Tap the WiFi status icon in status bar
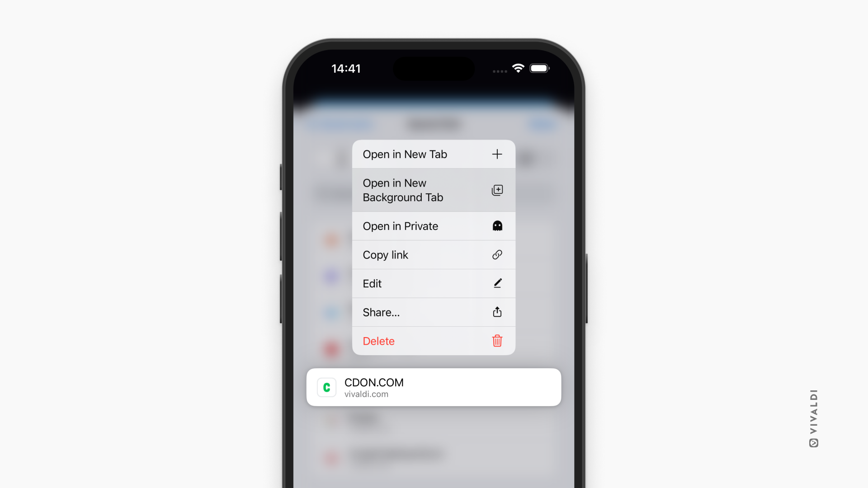Screen dimensions: 868x488 click(x=518, y=67)
